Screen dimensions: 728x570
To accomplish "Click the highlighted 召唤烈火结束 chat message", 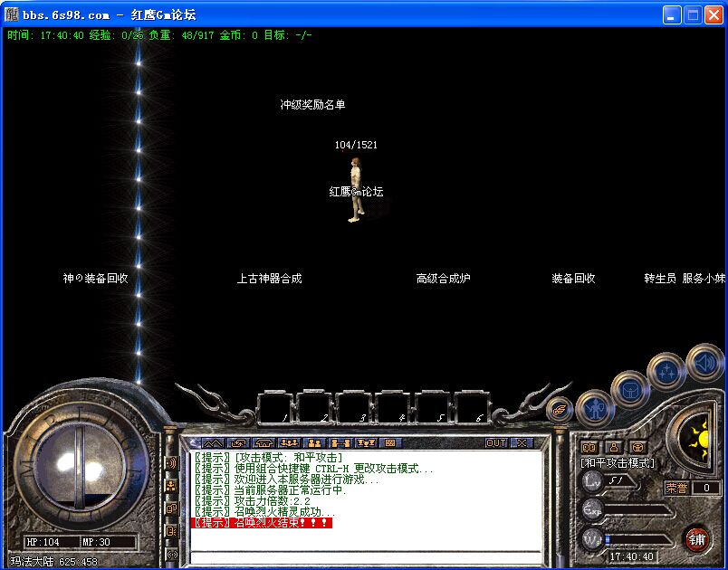I will (262, 523).
